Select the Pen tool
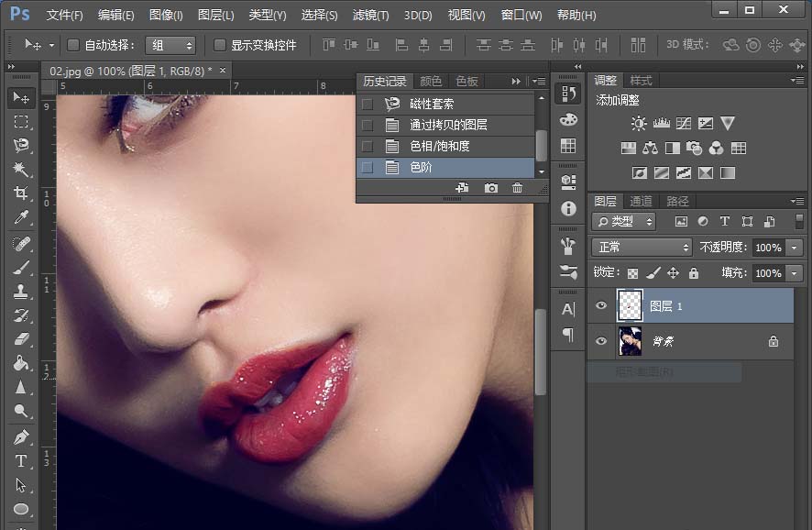Viewport: 812px width, 530px height. pos(21,437)
